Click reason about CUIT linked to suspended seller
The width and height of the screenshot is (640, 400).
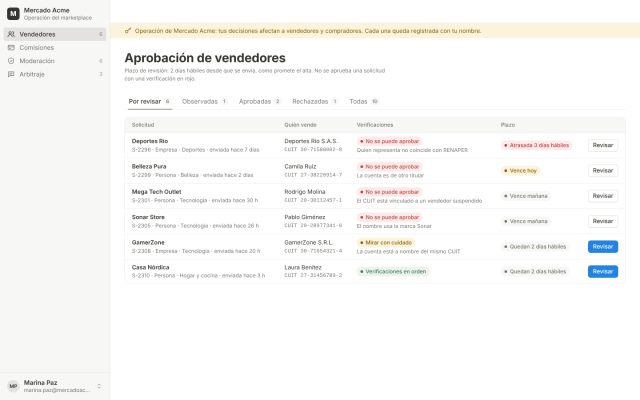point(419,201)
